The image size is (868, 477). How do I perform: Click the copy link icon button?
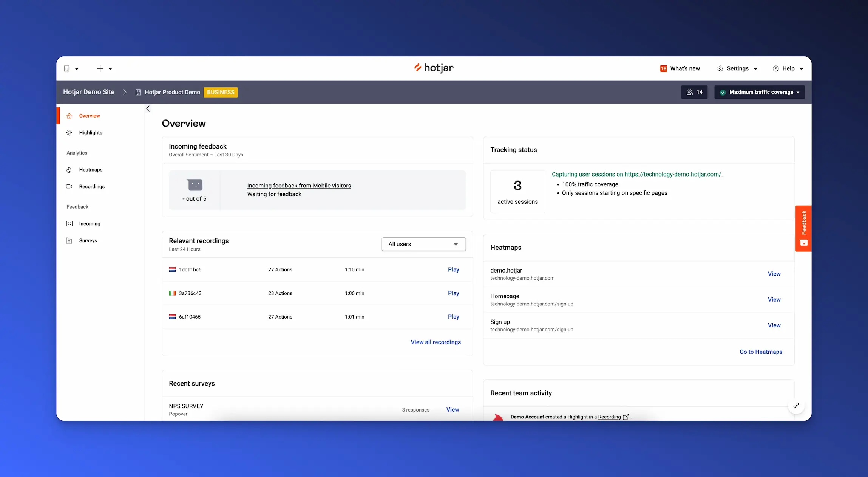point(796,406)
